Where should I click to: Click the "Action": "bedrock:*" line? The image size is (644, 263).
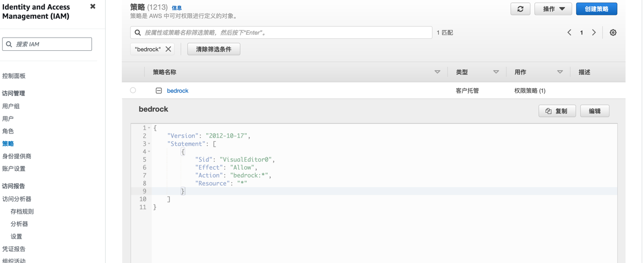[x=233, y=176]
